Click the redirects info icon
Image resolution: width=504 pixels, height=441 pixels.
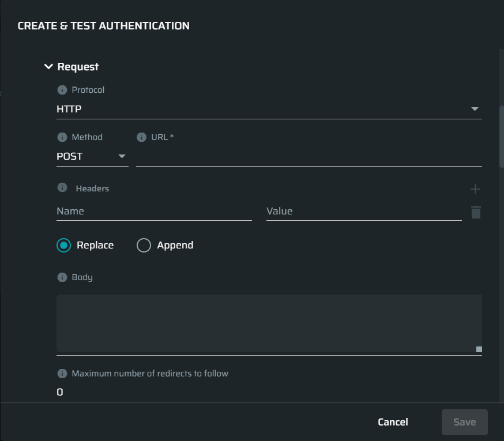62,374
